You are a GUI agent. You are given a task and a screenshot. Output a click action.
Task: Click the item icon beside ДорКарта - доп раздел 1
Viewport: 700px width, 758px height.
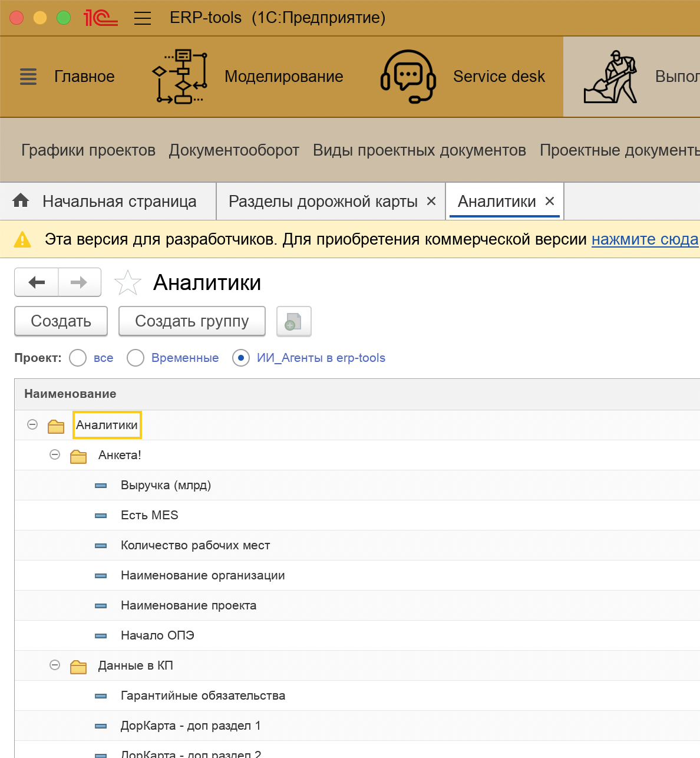point(101,726)
